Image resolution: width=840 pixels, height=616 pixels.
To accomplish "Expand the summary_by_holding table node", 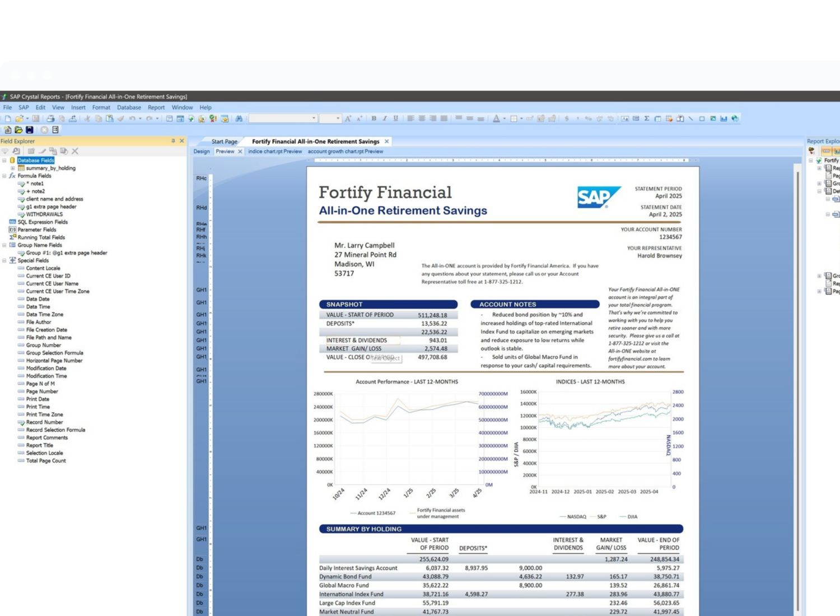I will click(x=13, y=168).
